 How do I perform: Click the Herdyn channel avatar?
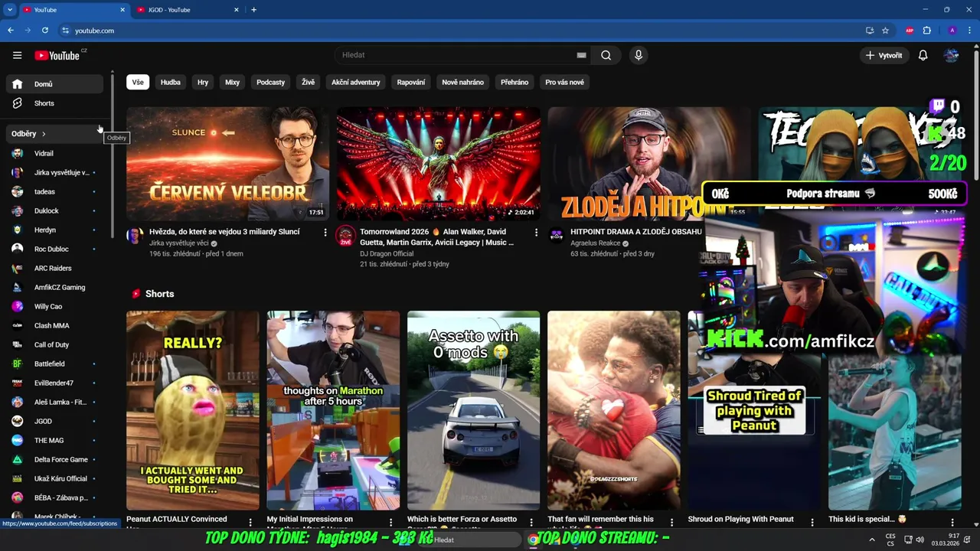point(17,230)
